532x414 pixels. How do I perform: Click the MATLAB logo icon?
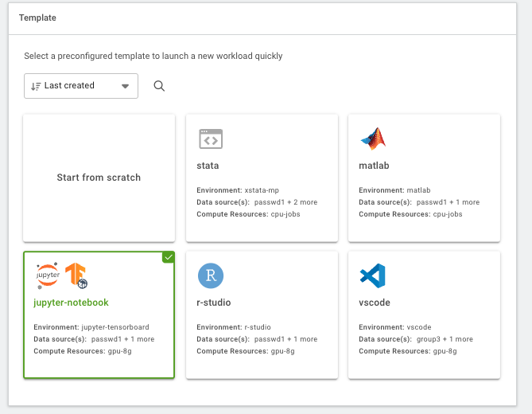click(373, 139)
